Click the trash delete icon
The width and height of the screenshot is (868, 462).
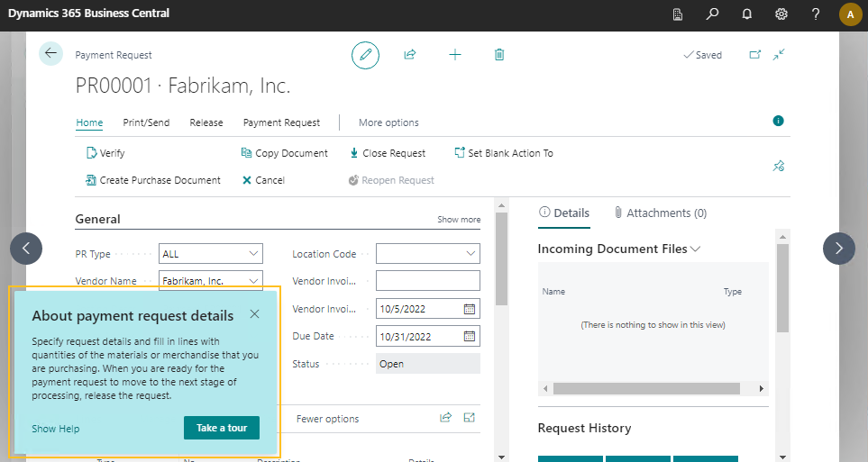(499, 55)
